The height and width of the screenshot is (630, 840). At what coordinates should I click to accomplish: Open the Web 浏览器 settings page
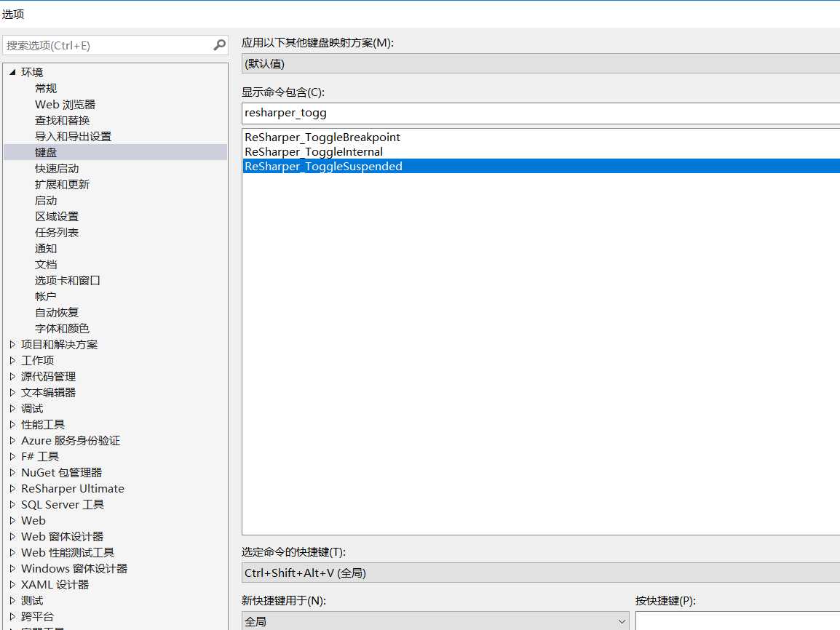65,104
